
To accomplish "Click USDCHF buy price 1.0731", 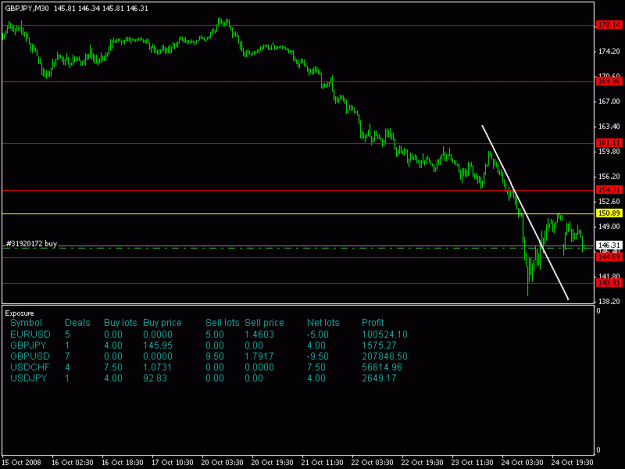I will pyautogui.click(x=157, y=367).
